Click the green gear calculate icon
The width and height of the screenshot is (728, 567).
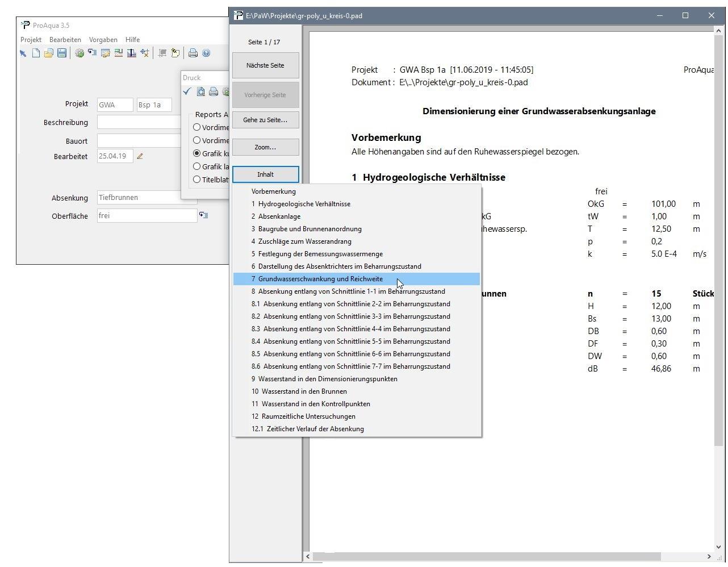click(80, 53)
